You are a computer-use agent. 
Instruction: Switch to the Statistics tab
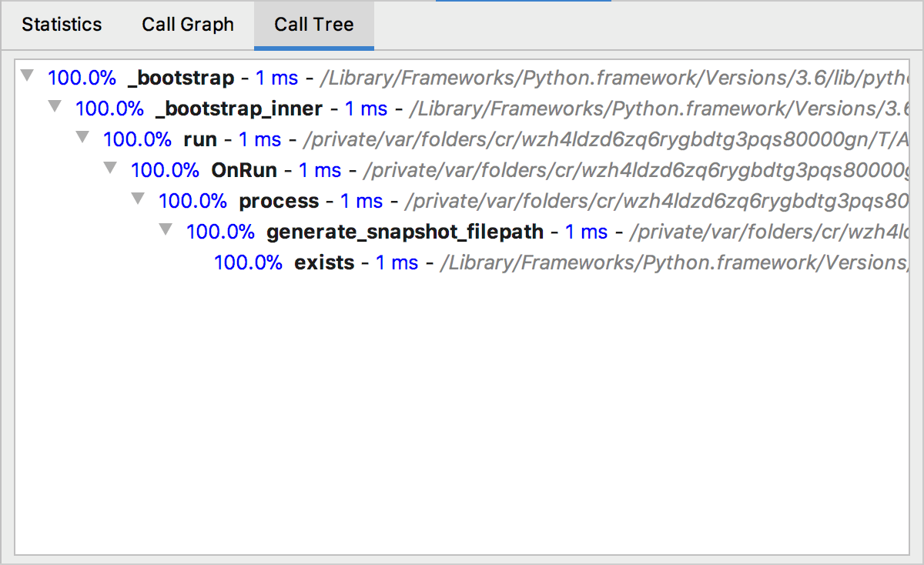(x=62, y=25)
